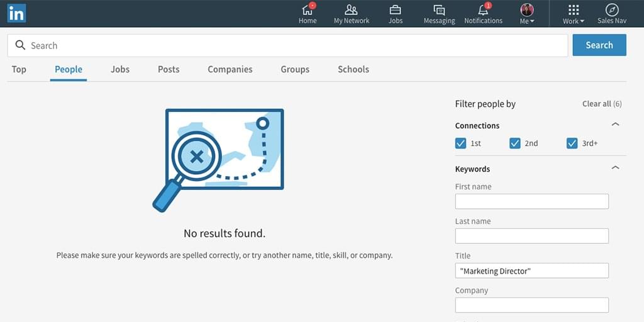Switch to the Companies tab
The height and width of the screenshot is (322, 644).
click(x=230, y=69)
